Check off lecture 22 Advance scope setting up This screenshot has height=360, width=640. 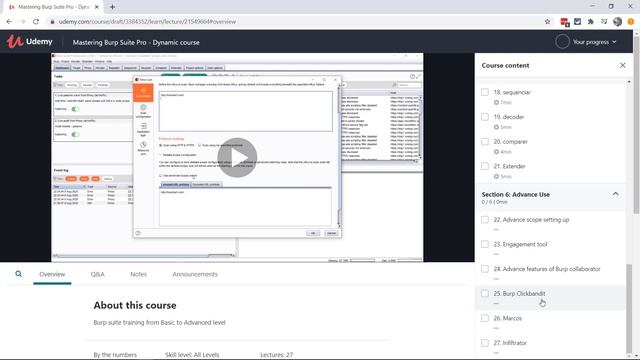pyautogui.click(x=484, y=220)
